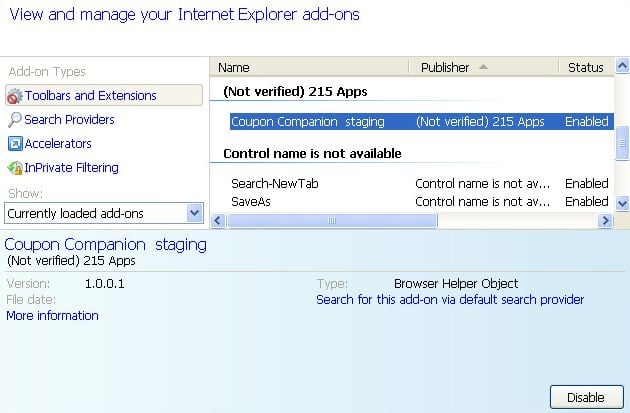Search for add-on via default provider
The height and width of the screenshot is (413, 630).
pos(450,300)
